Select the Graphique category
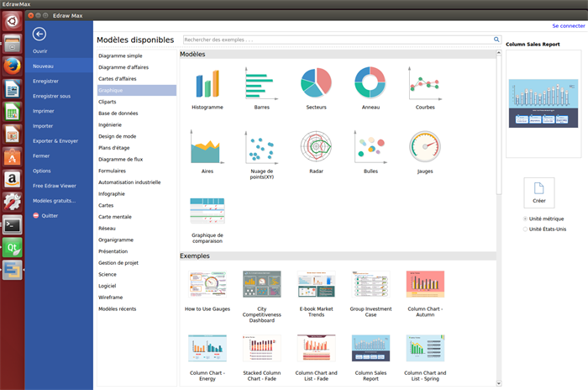Image resolution: width=588 pixels, height=390 pixels. coord(137,91)
